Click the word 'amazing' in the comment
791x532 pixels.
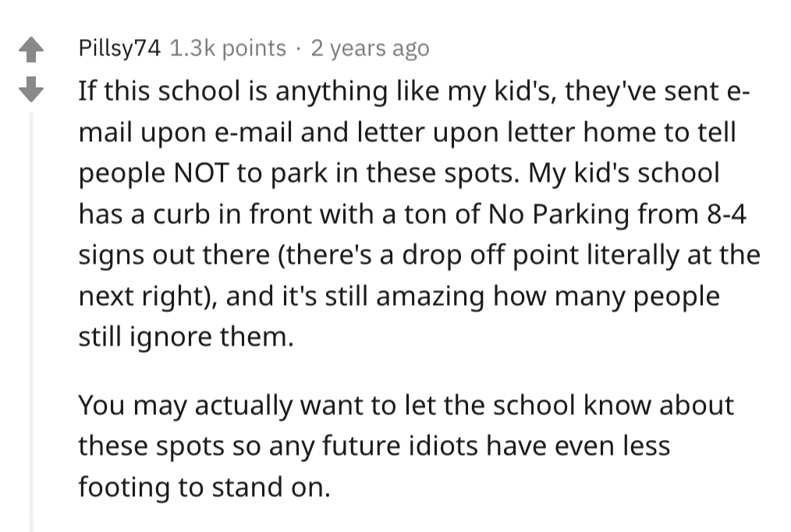(x=431, y=296)
